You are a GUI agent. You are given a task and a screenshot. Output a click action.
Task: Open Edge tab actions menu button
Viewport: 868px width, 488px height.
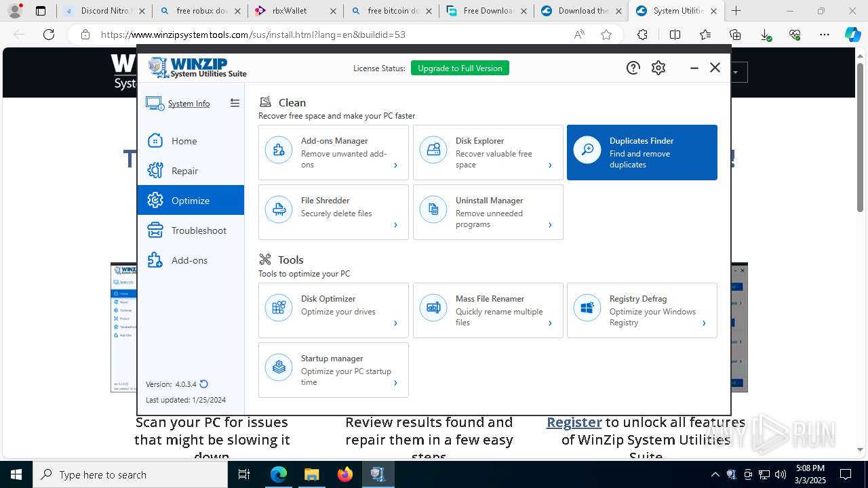41,11
